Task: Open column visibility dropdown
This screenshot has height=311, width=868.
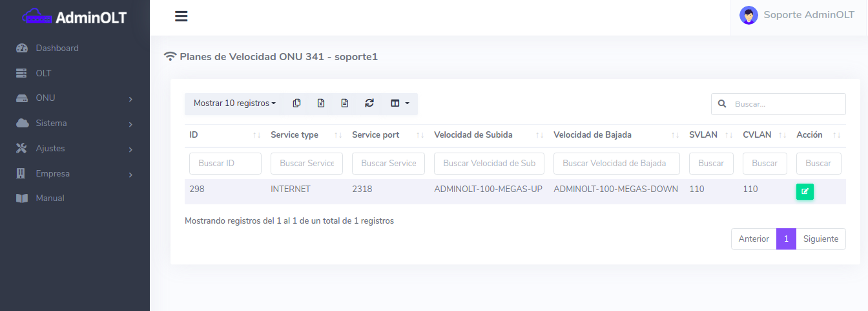Action: pos(400,103)
